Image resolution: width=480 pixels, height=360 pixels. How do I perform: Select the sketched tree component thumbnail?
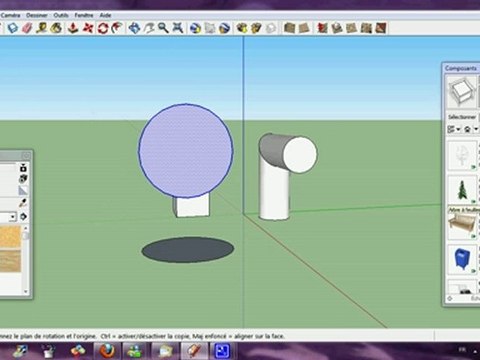[462, 156]
